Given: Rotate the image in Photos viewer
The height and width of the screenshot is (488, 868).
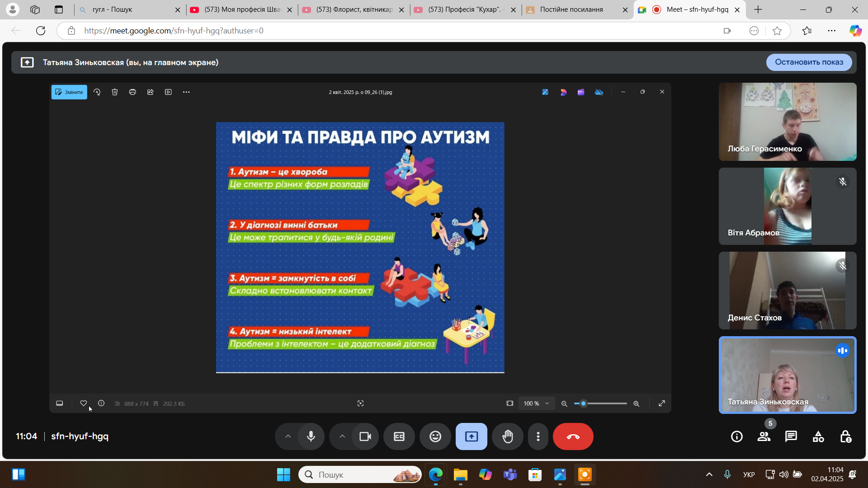Looking at the screenshot, I should (x=97, y=92).
